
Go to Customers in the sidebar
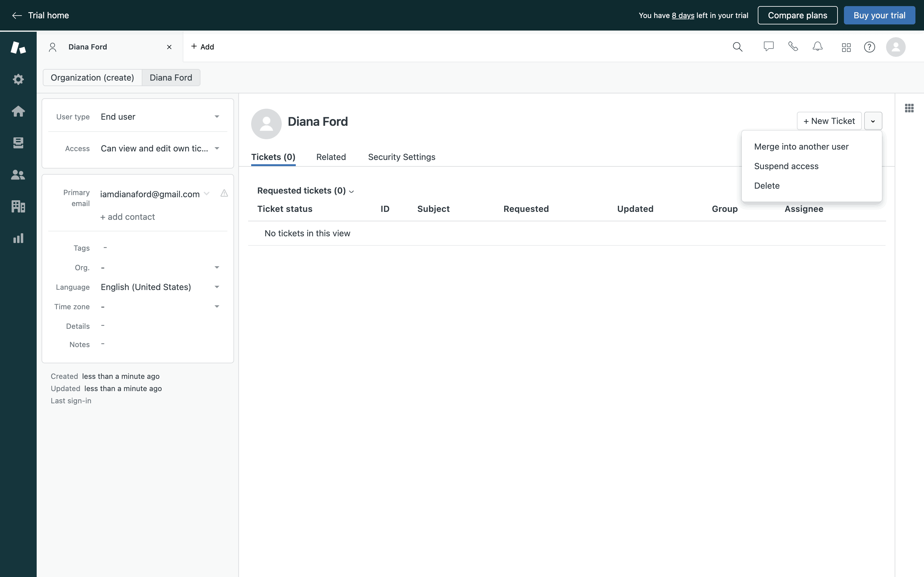pyautogui.click(x=18, y=175)
